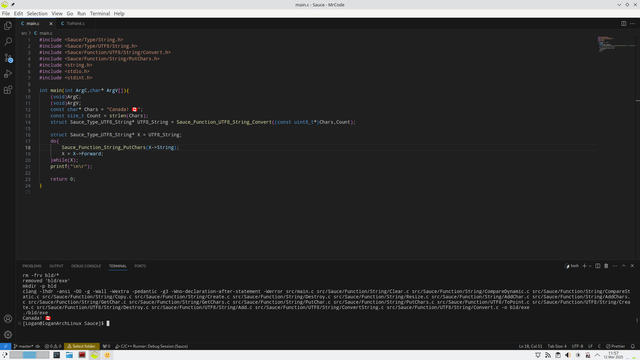Click the Prettier status item
Screen dimensions: 640x360
(616, 346)
